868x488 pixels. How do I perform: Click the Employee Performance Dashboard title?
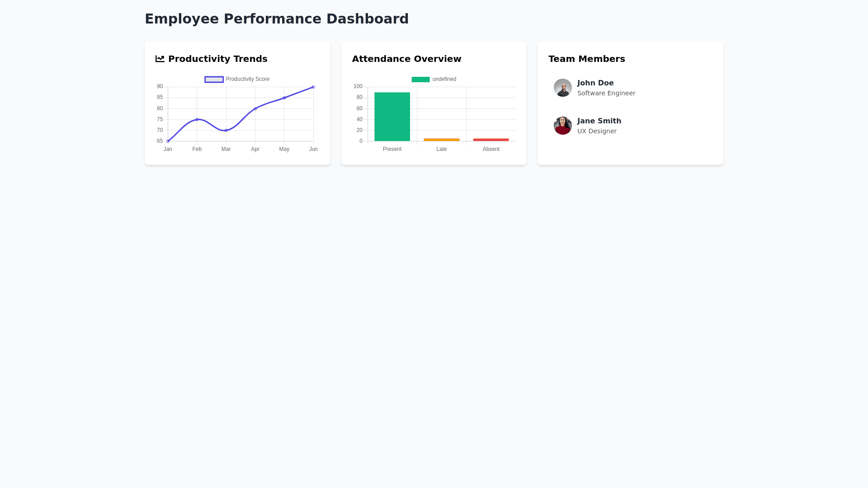(276, 19)
